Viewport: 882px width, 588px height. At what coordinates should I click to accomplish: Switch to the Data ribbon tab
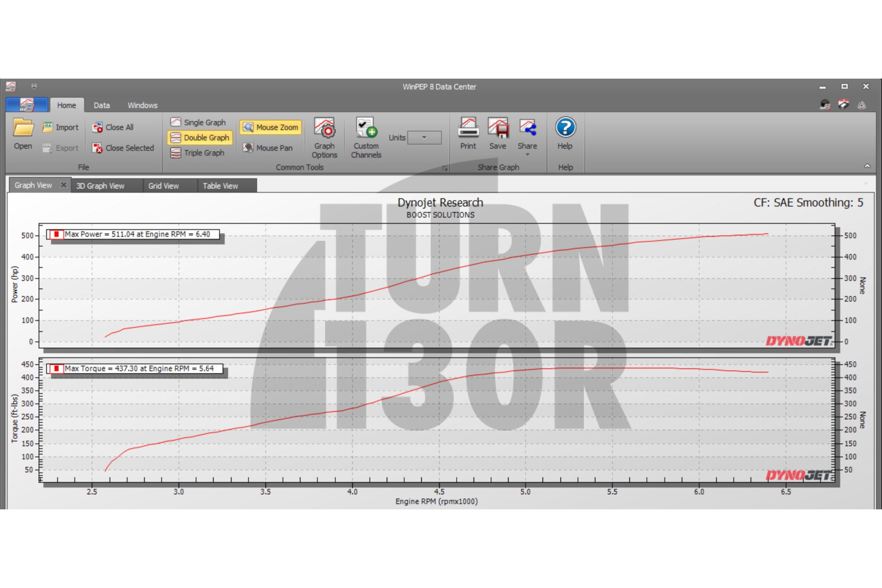(102, 105)
